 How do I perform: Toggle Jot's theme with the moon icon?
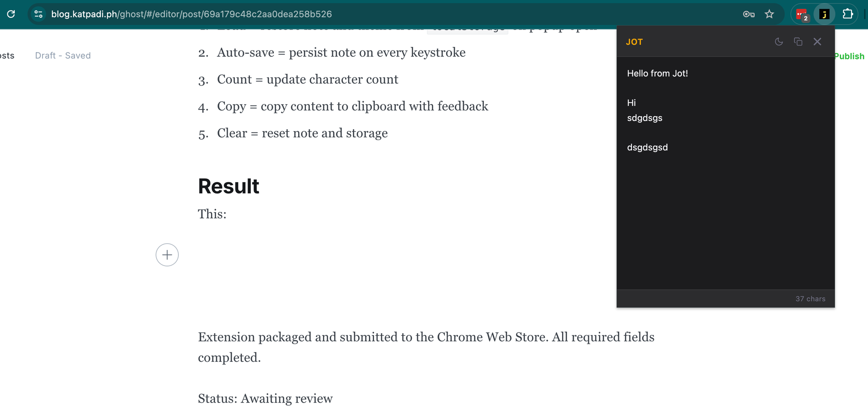[x=779, y=42]
